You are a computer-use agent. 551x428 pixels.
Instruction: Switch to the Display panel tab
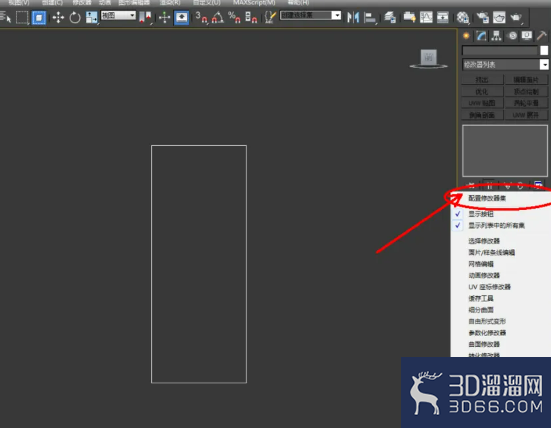[527, 35]
